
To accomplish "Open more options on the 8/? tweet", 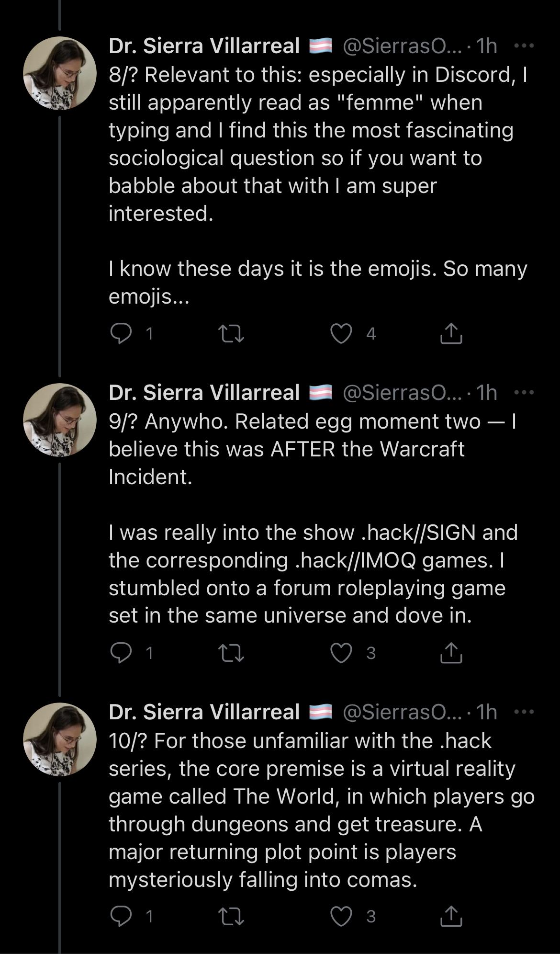I will point(524,46).
